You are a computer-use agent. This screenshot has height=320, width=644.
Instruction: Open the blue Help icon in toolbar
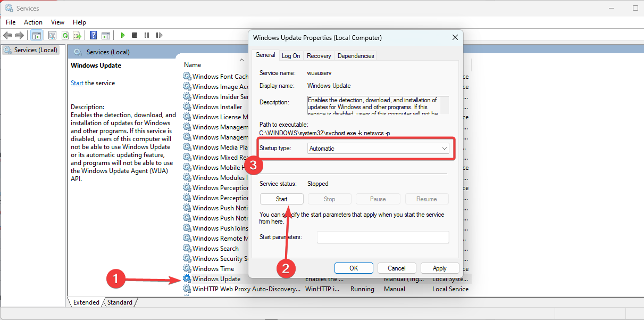tap(93, 35)
